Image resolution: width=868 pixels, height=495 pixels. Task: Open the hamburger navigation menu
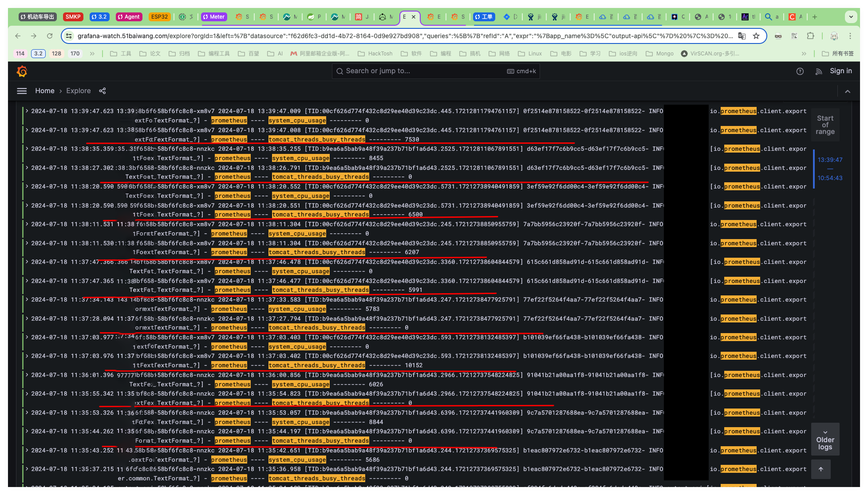(x=22, y=91)
